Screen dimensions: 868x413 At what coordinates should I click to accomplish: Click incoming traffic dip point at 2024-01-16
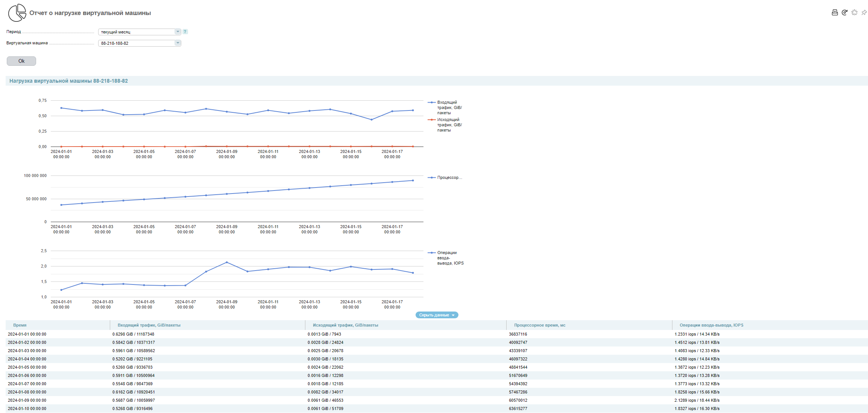pyautogui.click(x=372, y=120)
